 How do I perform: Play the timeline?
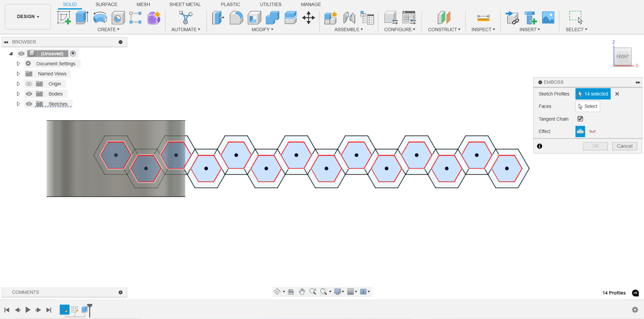tap(28, 310)
